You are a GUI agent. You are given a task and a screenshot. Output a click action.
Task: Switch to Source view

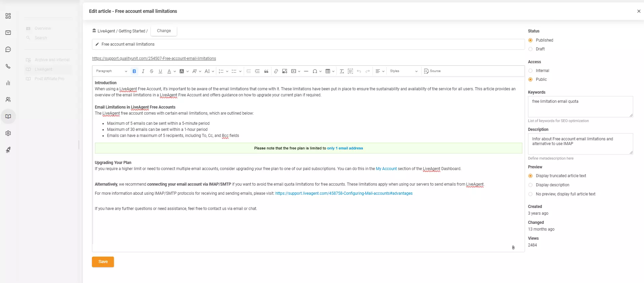[432, 71]
